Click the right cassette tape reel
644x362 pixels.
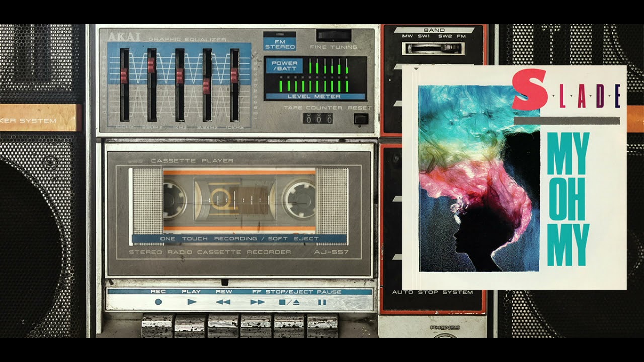tap(299, 200)
